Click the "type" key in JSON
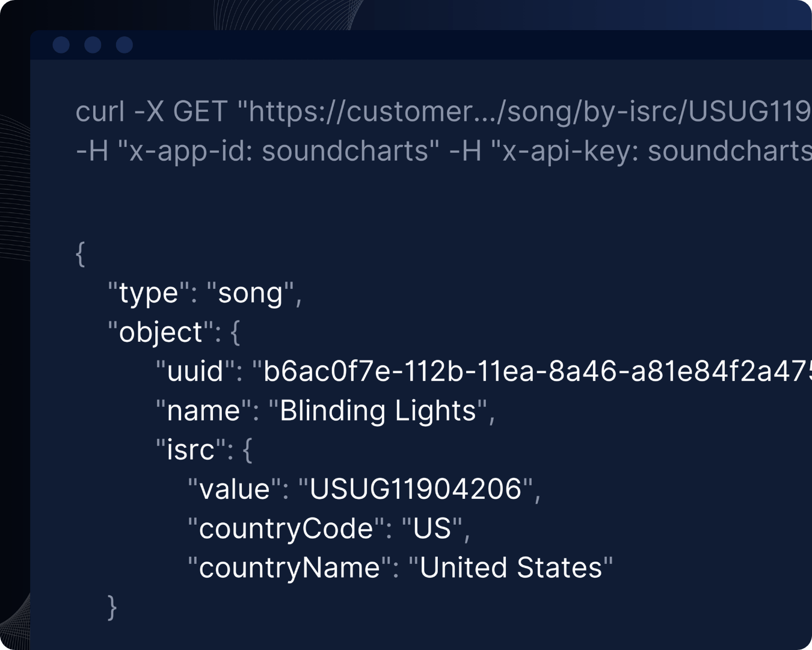This screenshot has width=812, height=650. click(x=149, y=293)
